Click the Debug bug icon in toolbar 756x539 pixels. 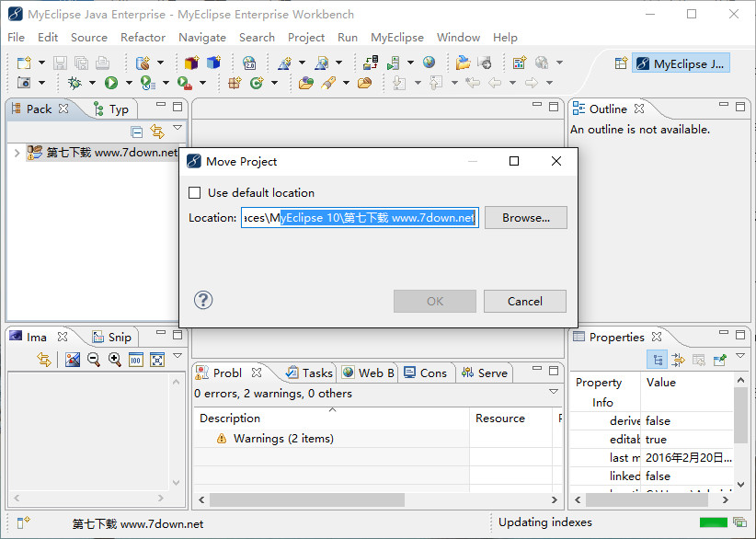click(x=74, y=83)
